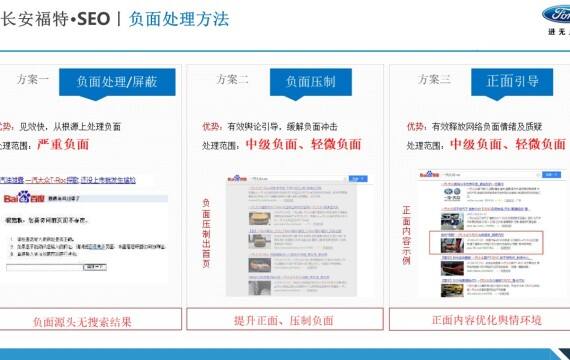Select the 正面引导 blue banner
Image resolution: width=570 pixels, height=360 pixels.
512,82
